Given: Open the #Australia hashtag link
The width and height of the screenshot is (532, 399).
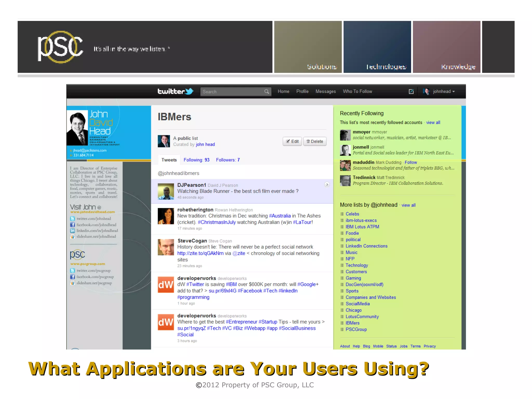Looking at the screenshot, I should (280, 216).
